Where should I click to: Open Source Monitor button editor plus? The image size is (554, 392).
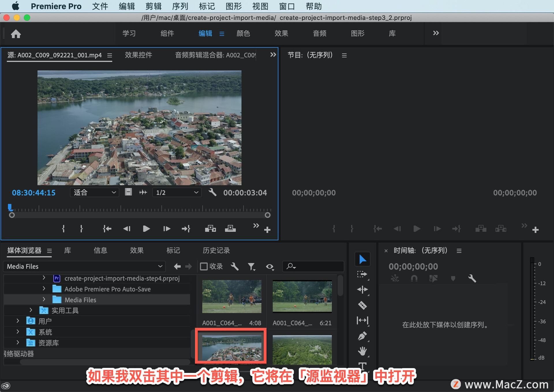click(267, 230)
